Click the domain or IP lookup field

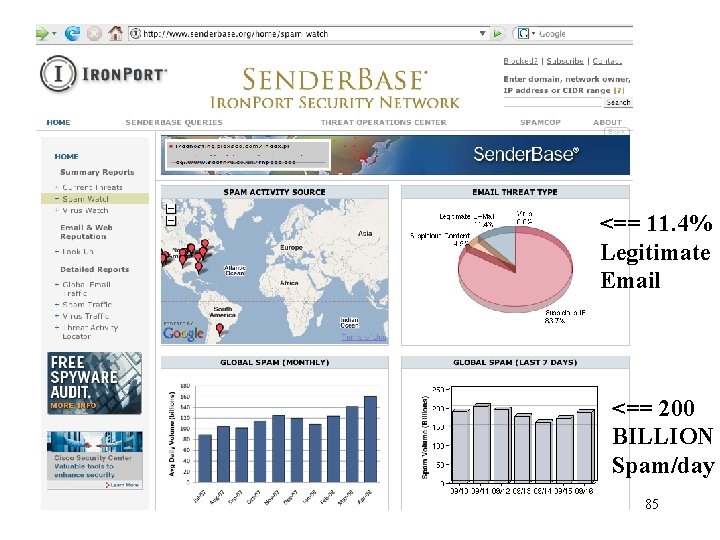click(553, 102)
